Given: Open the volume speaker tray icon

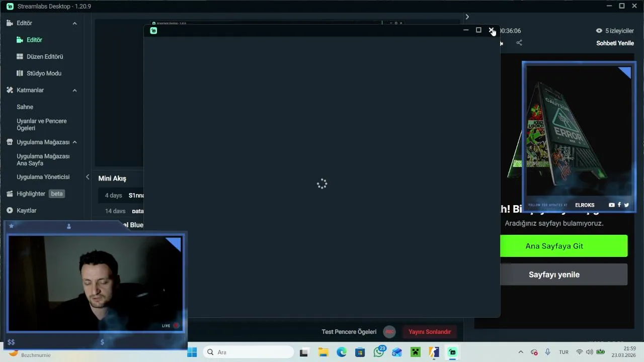Looking at the screenshot, I should [x=590, y=352].
